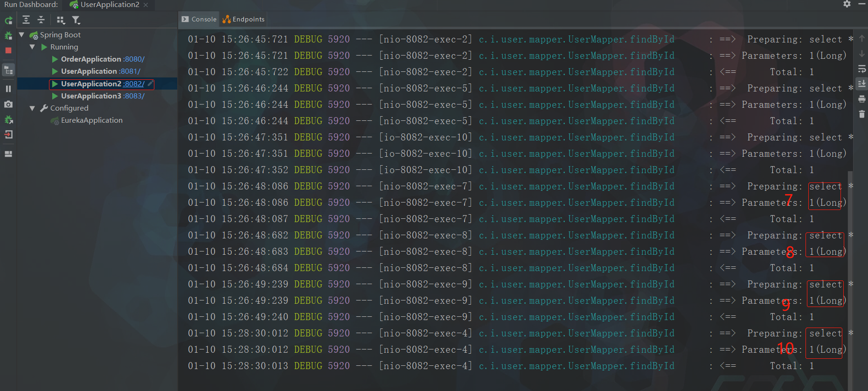Select UserApplication3 in the tree

pyautogui.click(x=91, y=96)
